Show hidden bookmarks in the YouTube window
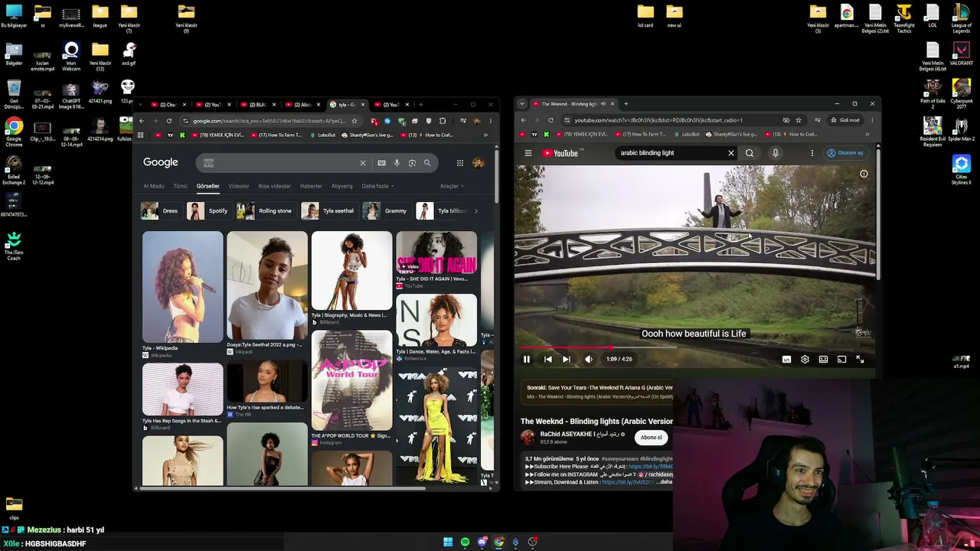This screenshot has width=980, height=551. click(x=867, y=135)
